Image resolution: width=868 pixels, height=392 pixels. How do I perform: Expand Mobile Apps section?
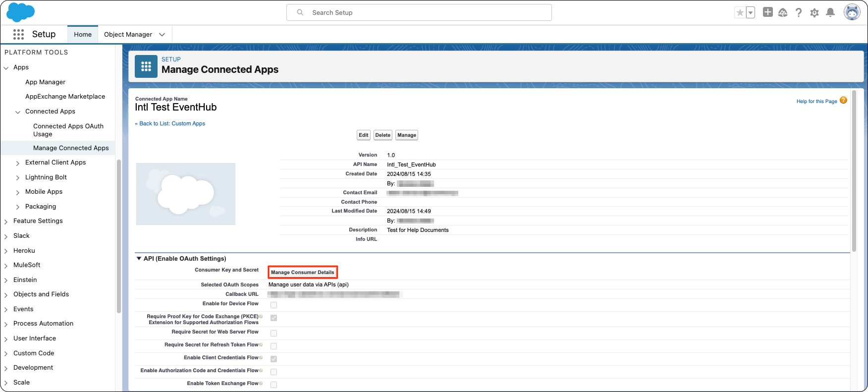tap(18, 192)
